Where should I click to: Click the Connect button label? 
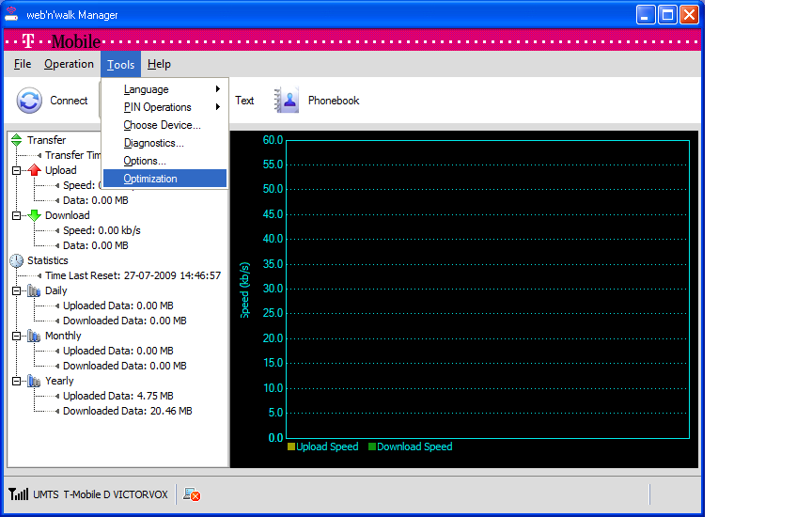(x=69, y=101)
